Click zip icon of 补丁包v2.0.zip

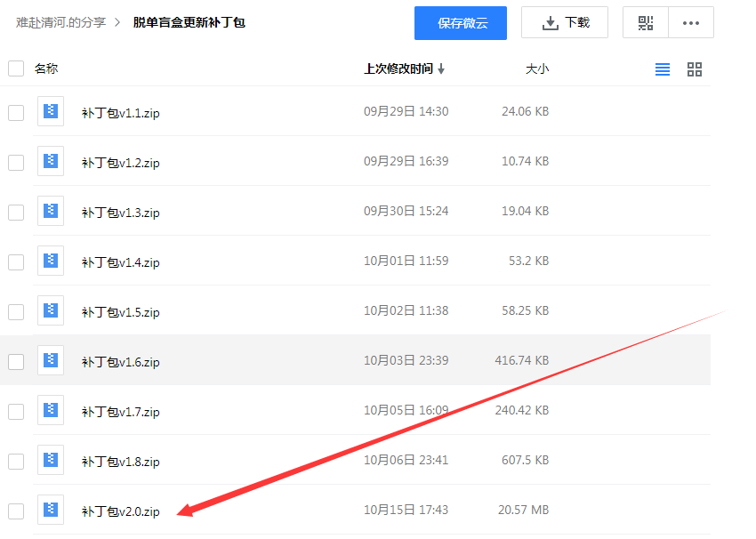51,510
